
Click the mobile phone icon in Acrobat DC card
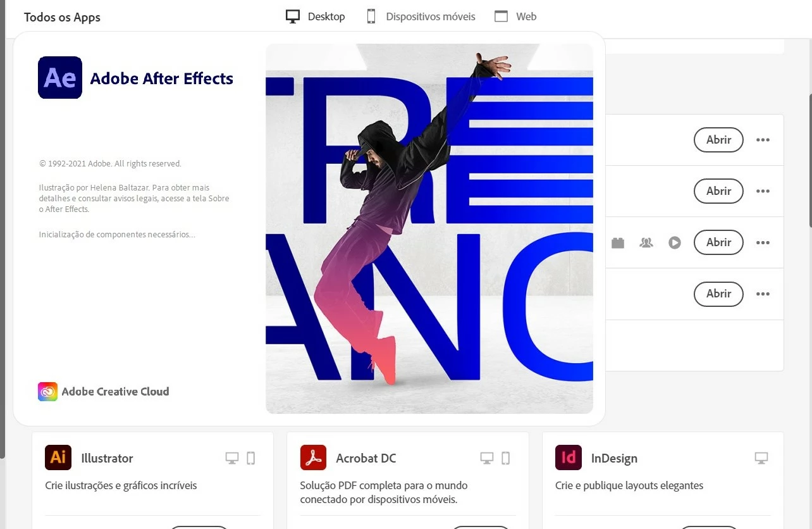(x=505, y=458)
